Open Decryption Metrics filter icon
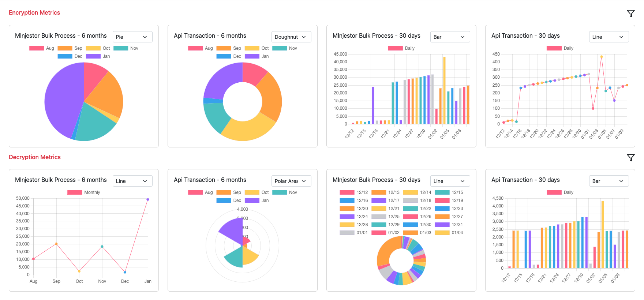The width and height of the screenshot is (644, 300). tap(630, 158)
